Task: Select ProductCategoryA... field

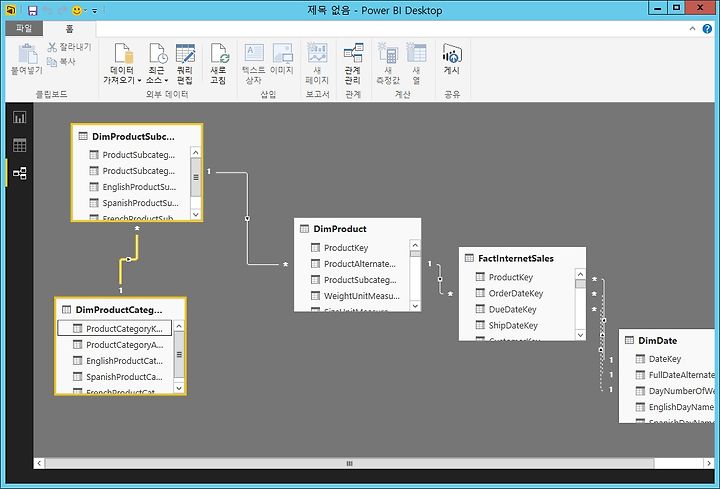Action: click(x=118, y=345)
